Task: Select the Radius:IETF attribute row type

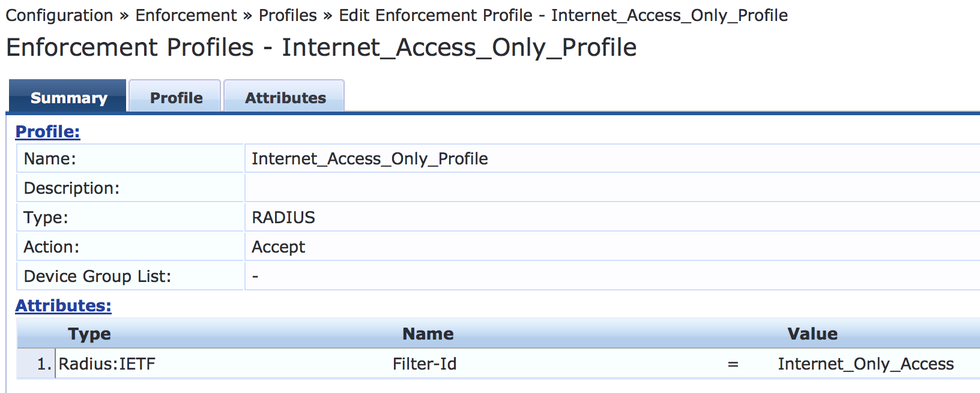Action: [x=107, y=364]
